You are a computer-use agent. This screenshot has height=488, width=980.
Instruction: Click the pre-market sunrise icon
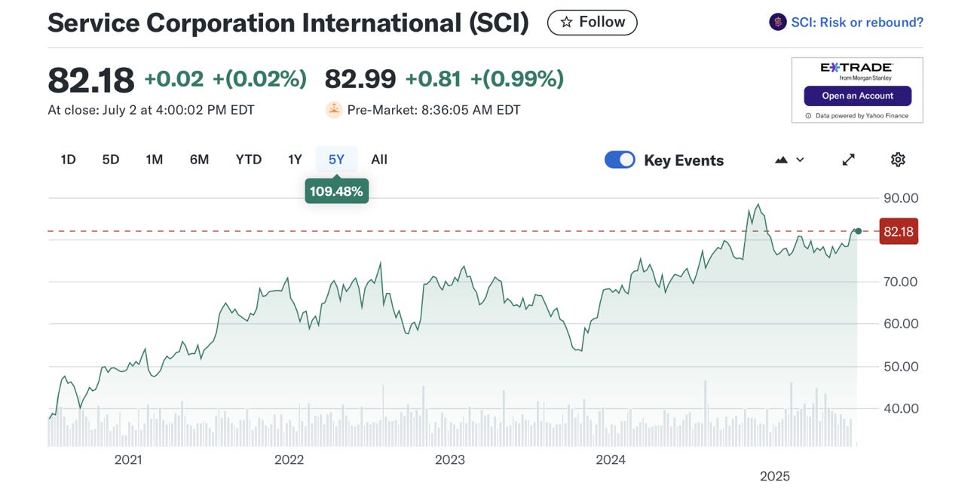click(x=334, y=110)
